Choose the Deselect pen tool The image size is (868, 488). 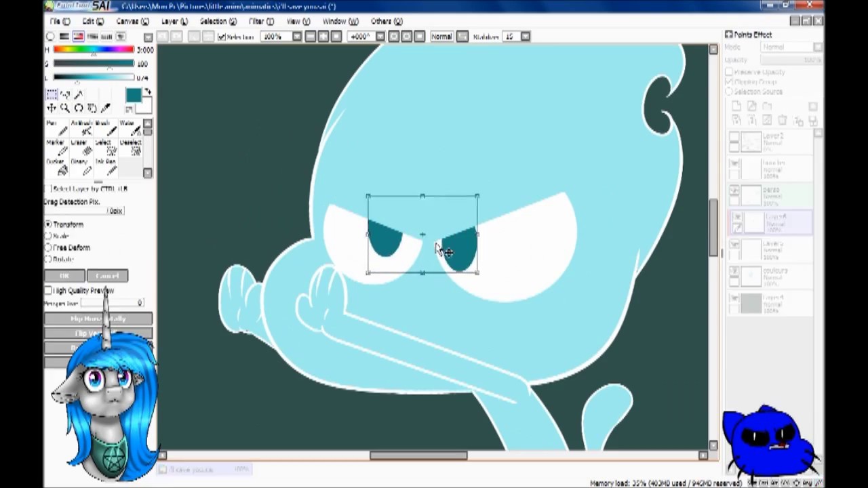(130, 147)
